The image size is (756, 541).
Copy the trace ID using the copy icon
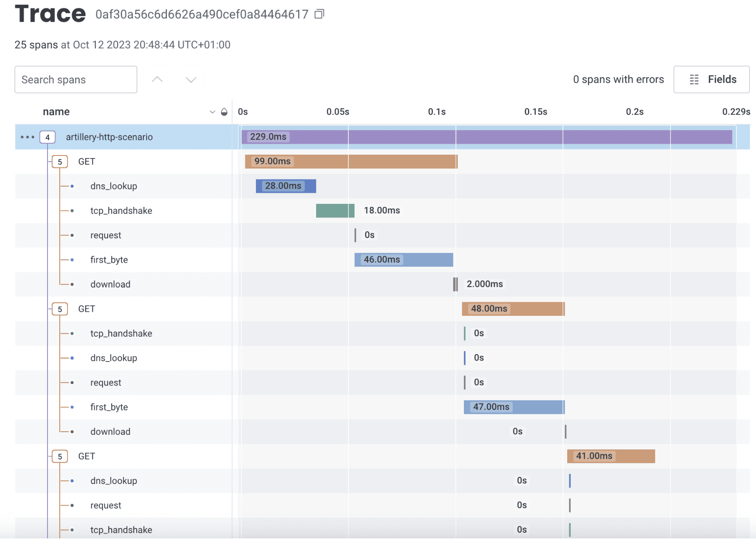click(x=319, y=14)
